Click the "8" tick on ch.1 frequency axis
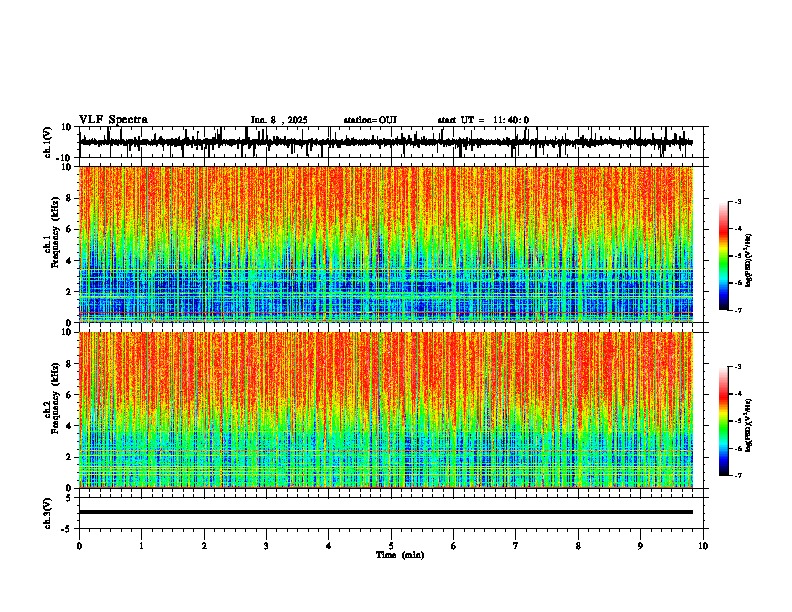The image size is (792, 612). point(69,198)
